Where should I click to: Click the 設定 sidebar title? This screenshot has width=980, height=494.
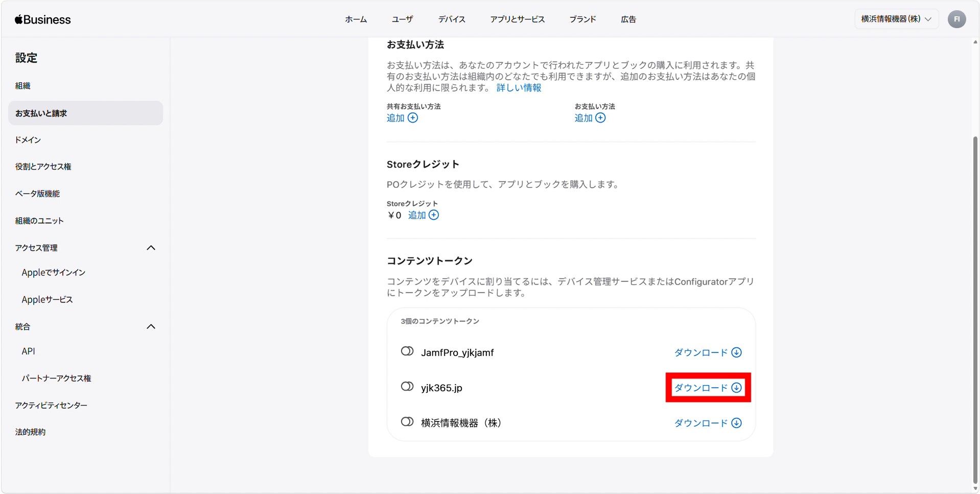coord(26,58)
